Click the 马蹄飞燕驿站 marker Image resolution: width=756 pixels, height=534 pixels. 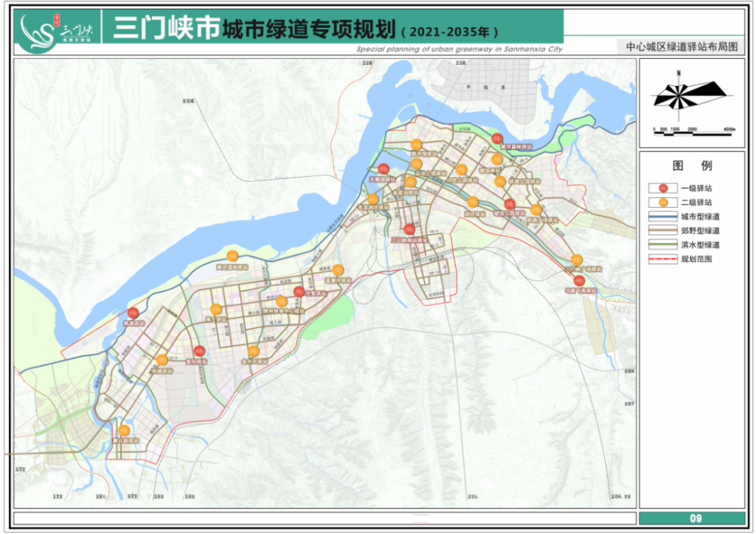click(579, 280)
